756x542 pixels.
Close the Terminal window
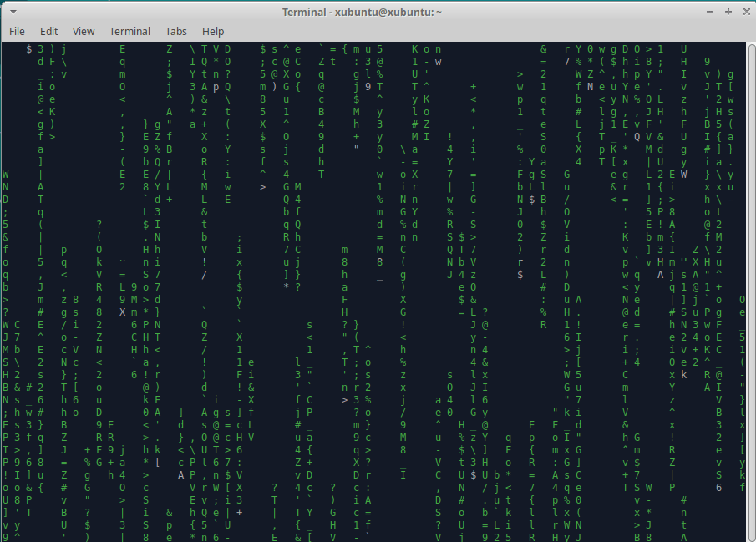coord(744,12)
